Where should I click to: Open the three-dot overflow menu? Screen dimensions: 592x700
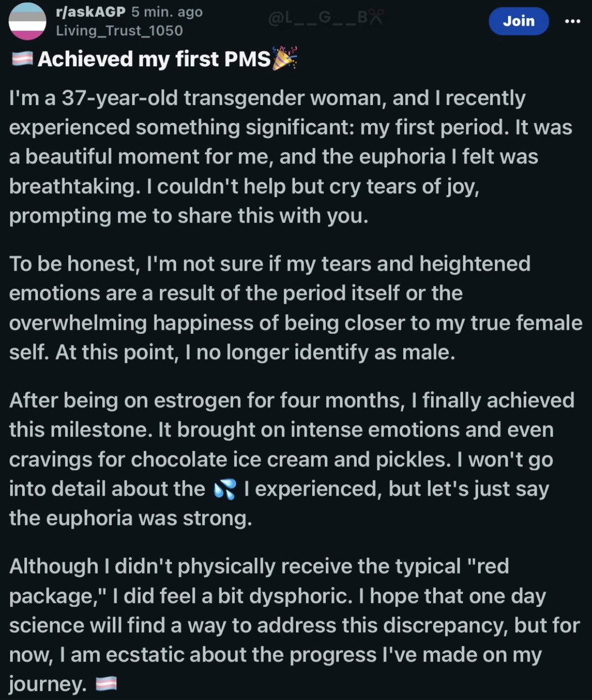pos(572,21)
